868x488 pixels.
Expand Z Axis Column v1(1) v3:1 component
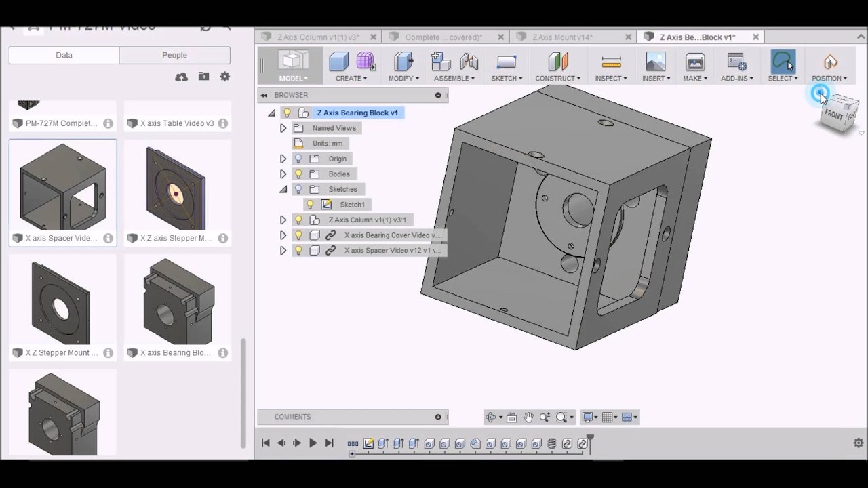pyautogui.click(x=283, y=220)
